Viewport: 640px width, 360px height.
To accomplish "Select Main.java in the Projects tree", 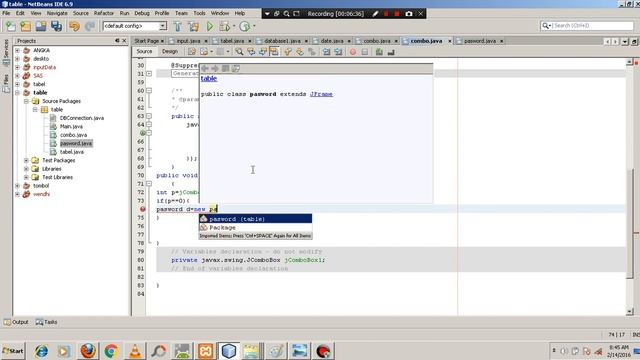I will point(71,127).
